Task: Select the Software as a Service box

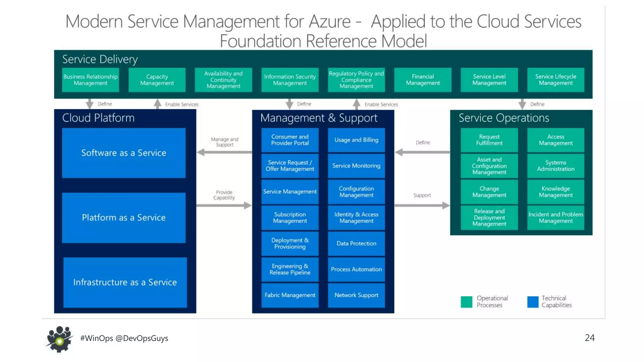Action: pyautogui.click(x=124, y=153)
